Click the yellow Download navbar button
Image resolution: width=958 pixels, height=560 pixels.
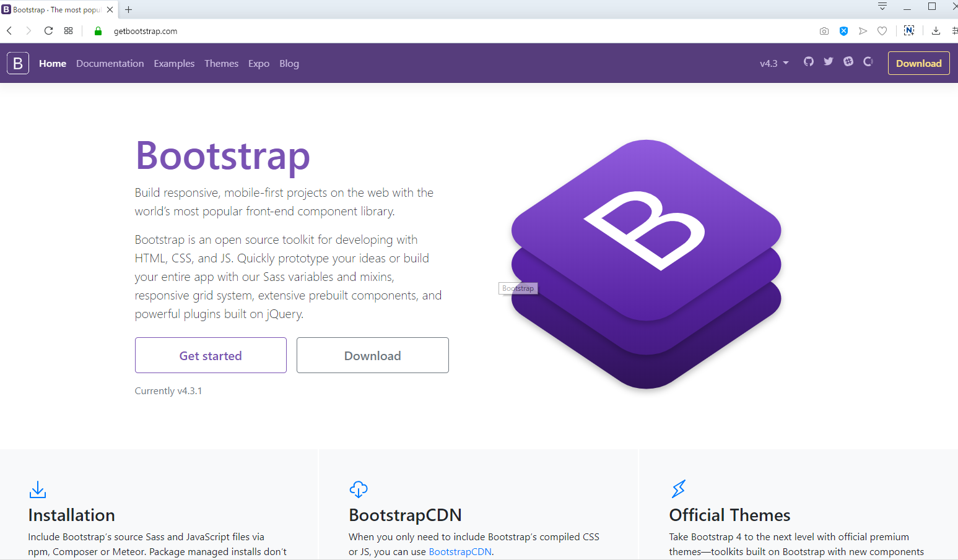point(919,63)
